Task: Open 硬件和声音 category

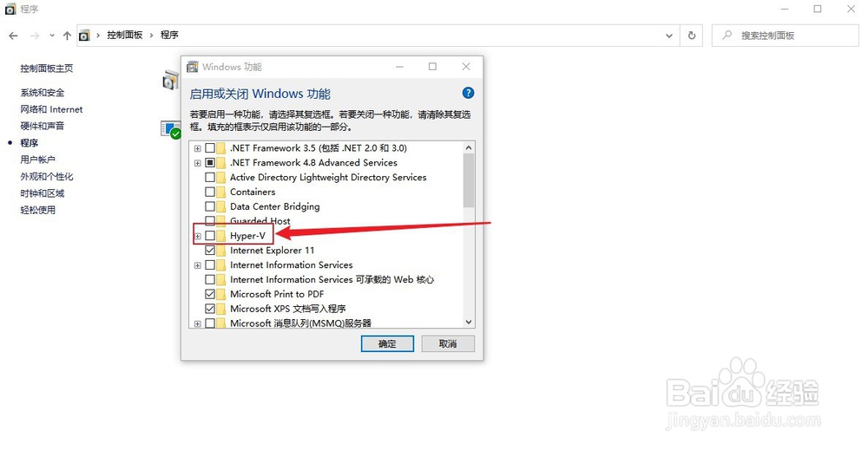Action: [42, 126]
